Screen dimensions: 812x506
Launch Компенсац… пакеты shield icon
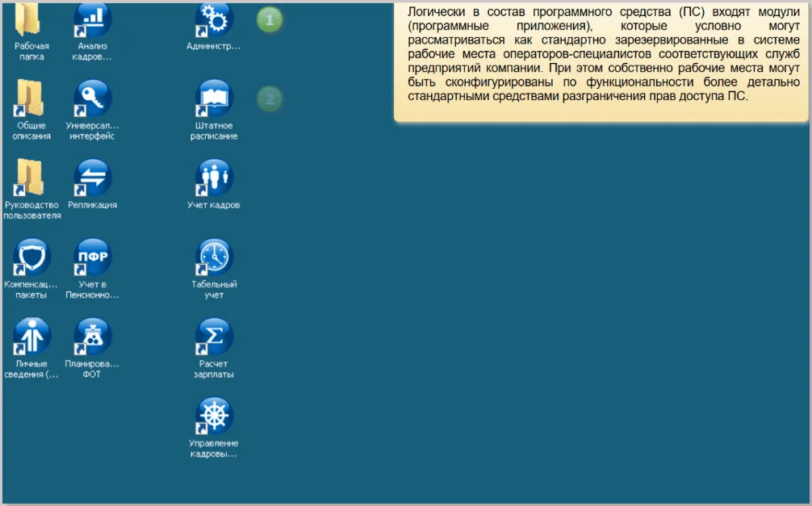32,257
